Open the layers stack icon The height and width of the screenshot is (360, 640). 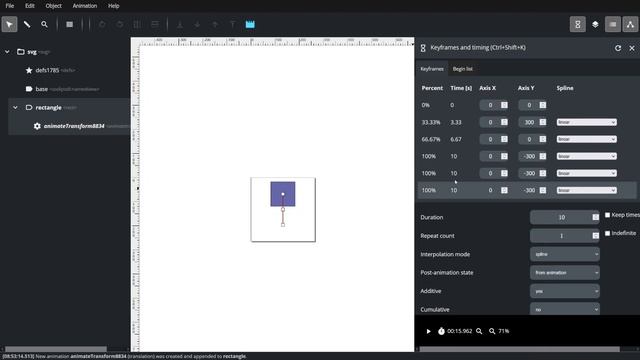[x=595, y=24]
